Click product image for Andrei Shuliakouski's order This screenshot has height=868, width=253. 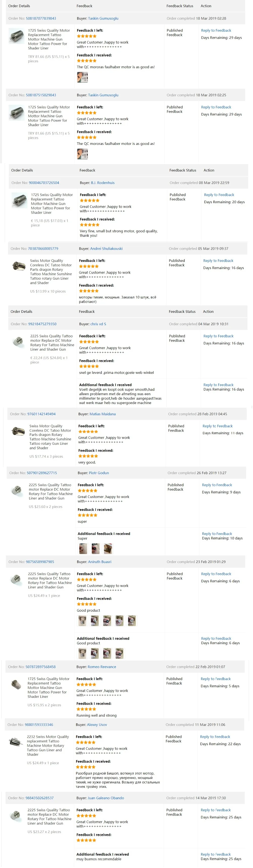pos(18,266)
